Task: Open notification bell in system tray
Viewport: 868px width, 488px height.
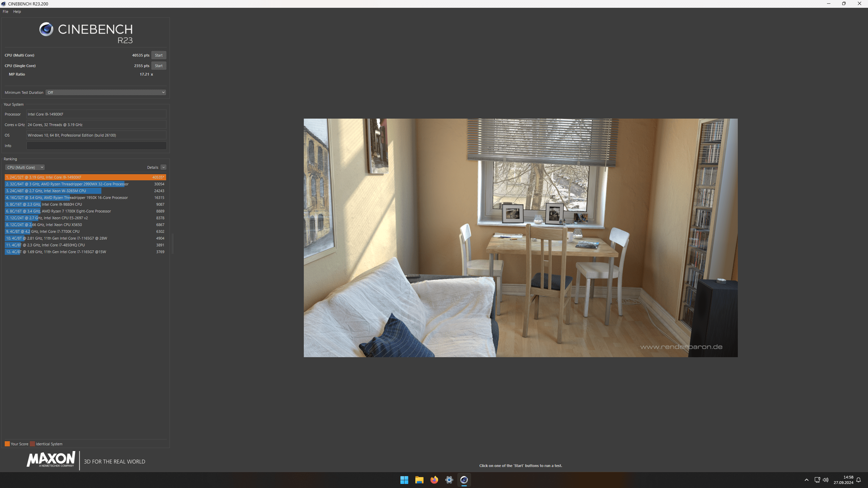Action: pos(859,480)
